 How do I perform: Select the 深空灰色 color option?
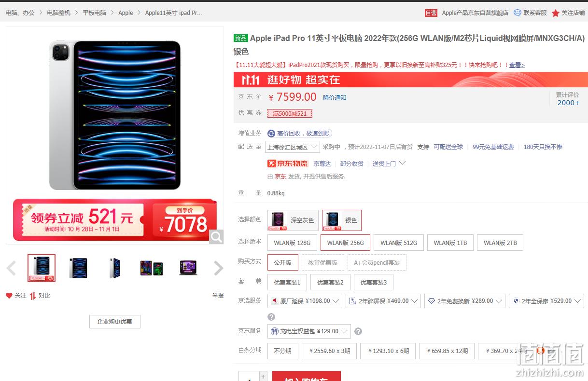(293, 220)
